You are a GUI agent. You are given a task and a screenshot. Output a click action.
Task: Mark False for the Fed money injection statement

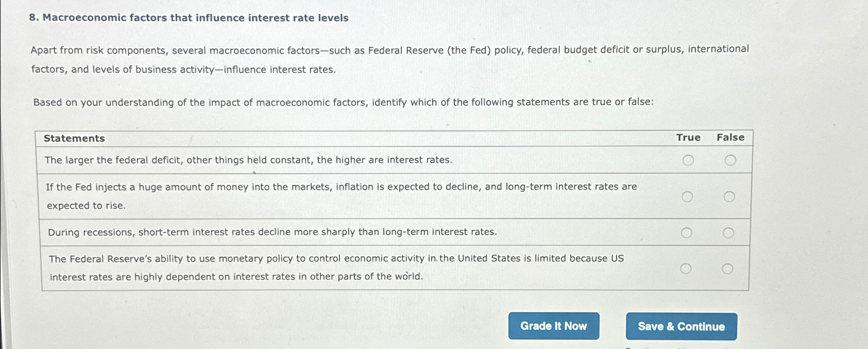coord(728,196)
